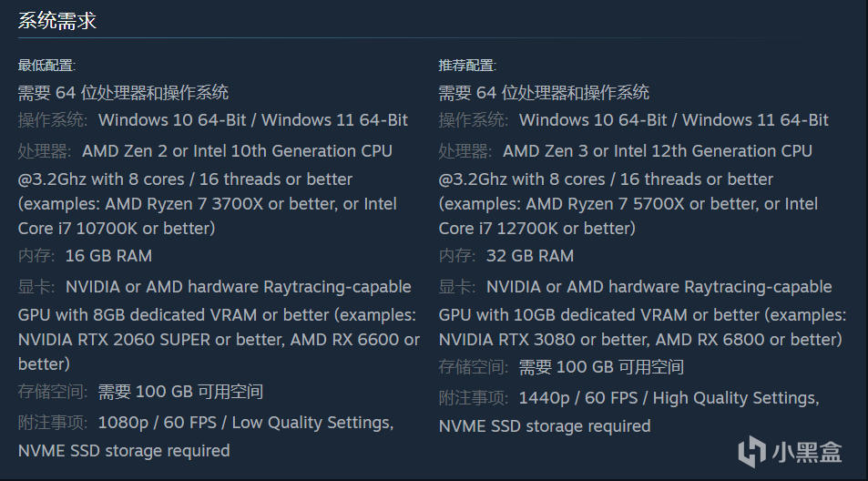Image resolution: width=868 pixels, height=481 pixels.
Task: Select the 系统需求 section heading
Action: tap(57, 20)
